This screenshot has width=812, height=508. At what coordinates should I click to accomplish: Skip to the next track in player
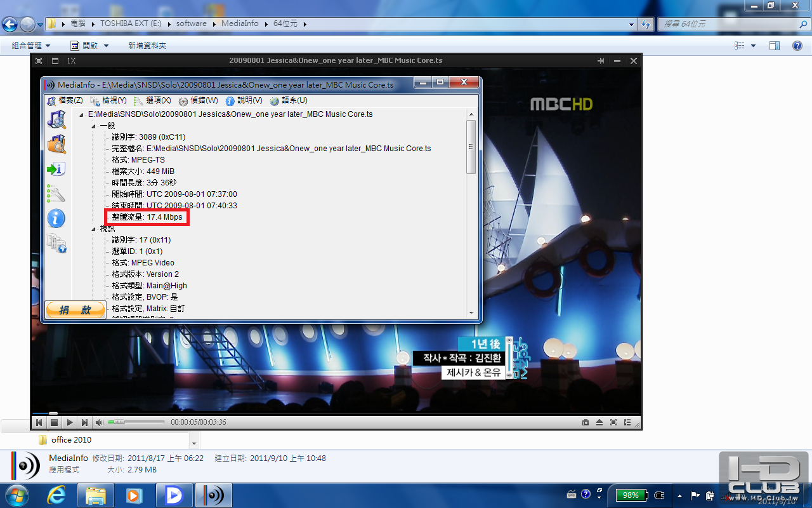(x=85, y=422)
